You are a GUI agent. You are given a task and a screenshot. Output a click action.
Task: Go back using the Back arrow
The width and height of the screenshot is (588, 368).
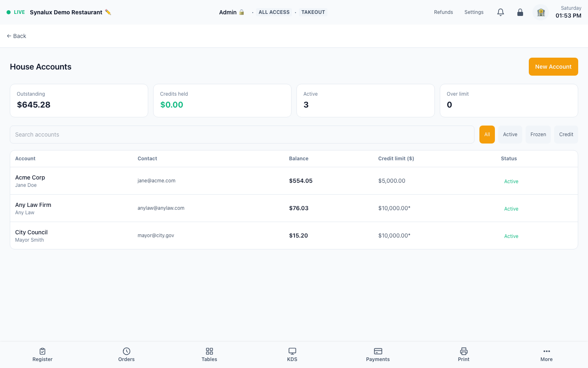click(16, 36)
